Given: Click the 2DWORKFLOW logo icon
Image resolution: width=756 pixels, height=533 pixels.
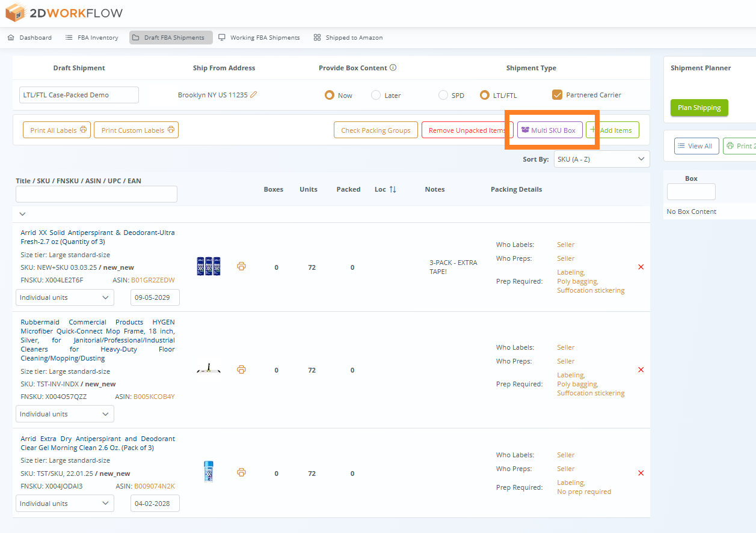Looking at the screenshot, I should [x=15, y=12].
